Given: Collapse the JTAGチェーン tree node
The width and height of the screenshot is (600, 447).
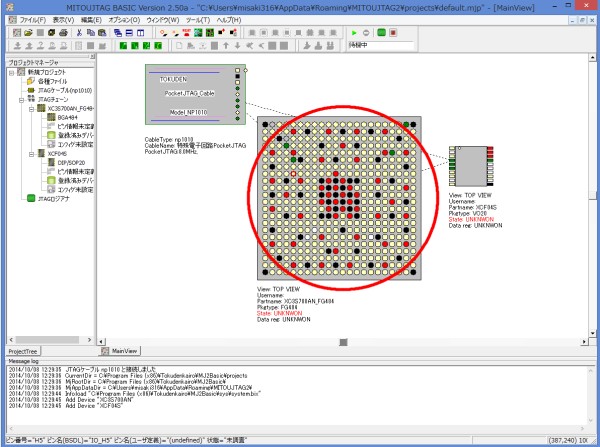Looking at the screenshot, I should 21,99.
